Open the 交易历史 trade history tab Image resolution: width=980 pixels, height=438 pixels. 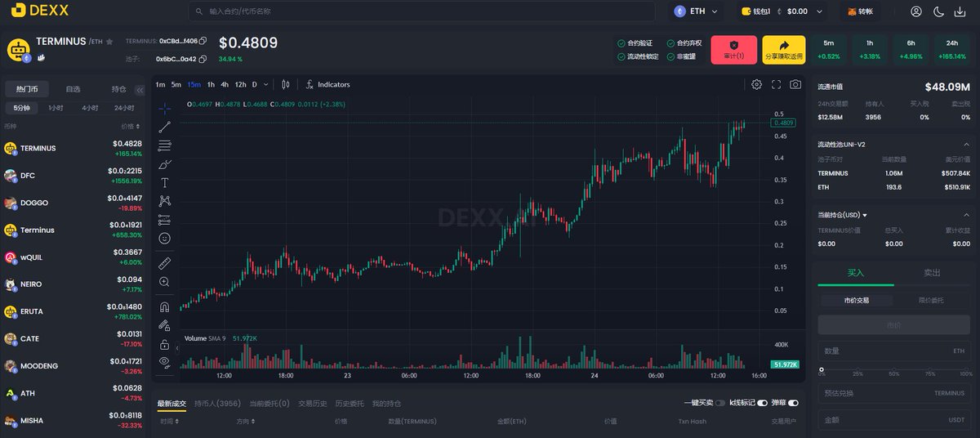(x=313, y=403)
